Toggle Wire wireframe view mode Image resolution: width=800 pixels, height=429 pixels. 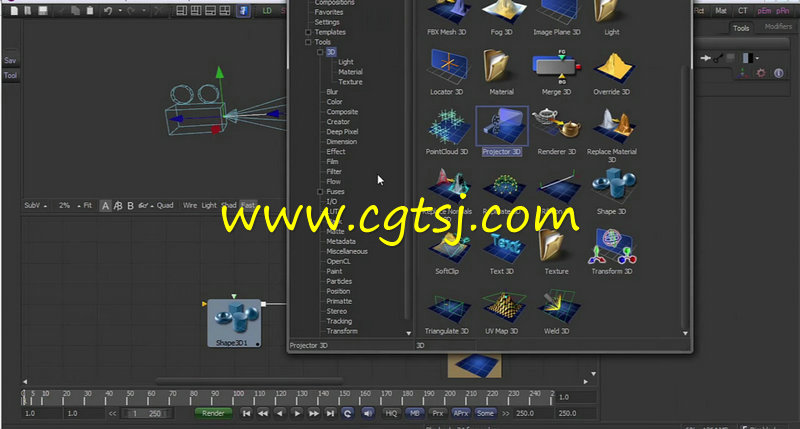click(190, 206)
